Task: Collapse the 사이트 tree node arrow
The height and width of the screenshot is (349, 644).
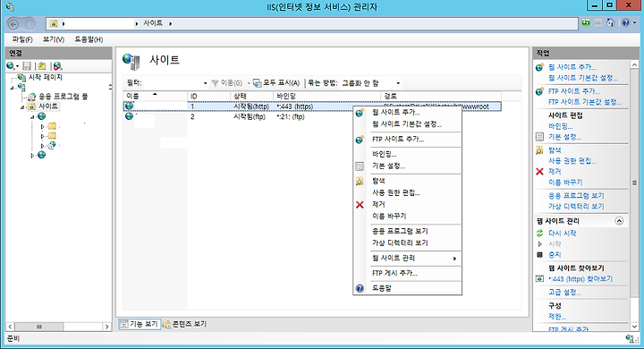Action: click(22, 107)
